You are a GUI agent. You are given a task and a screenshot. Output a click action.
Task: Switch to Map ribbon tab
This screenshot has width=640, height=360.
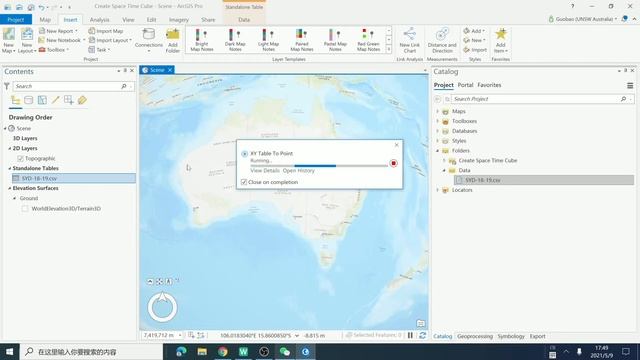[x=45, y=20]
